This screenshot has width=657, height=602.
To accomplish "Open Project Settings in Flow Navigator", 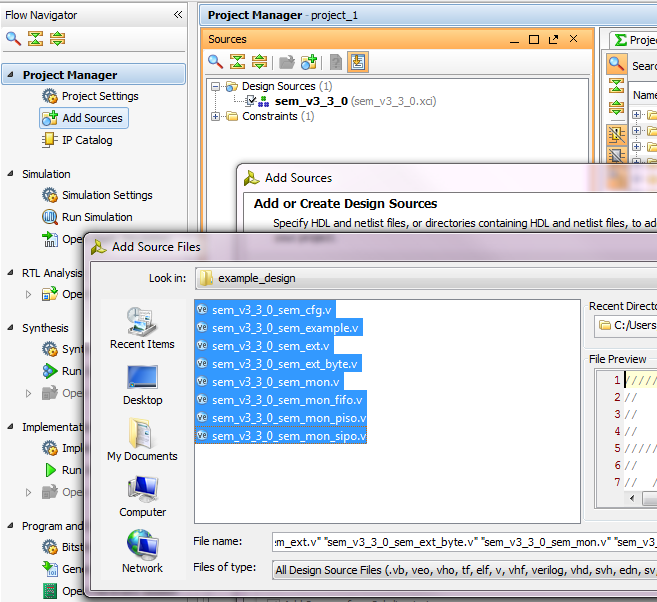I will coord(99,96).
